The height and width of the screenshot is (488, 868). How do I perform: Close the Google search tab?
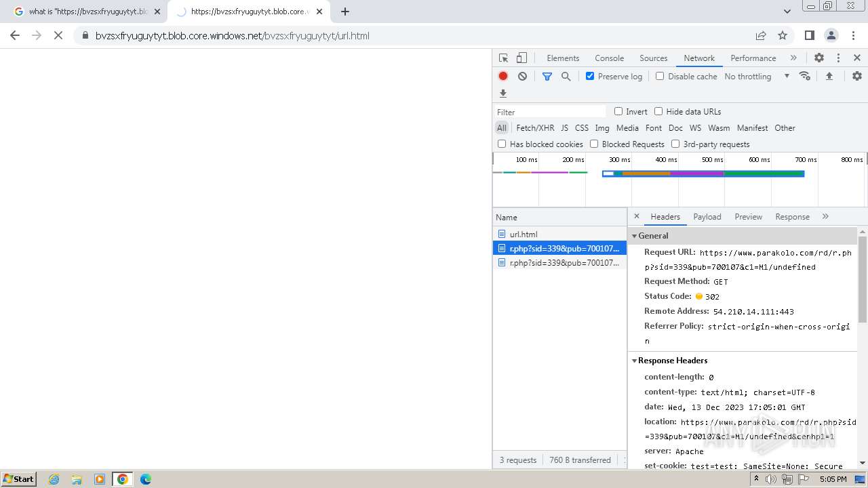pos(157,12)
